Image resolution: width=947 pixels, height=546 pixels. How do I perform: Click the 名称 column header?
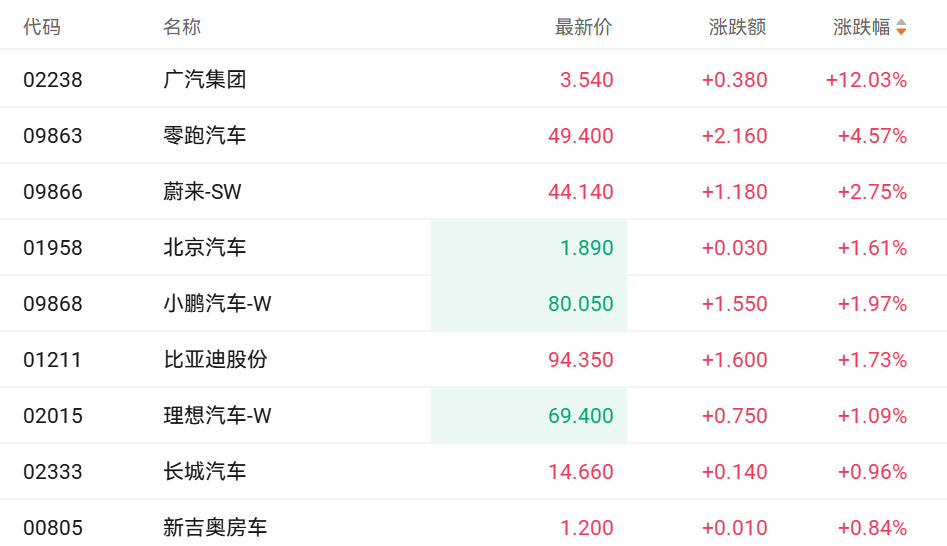(x=182, y=27)
